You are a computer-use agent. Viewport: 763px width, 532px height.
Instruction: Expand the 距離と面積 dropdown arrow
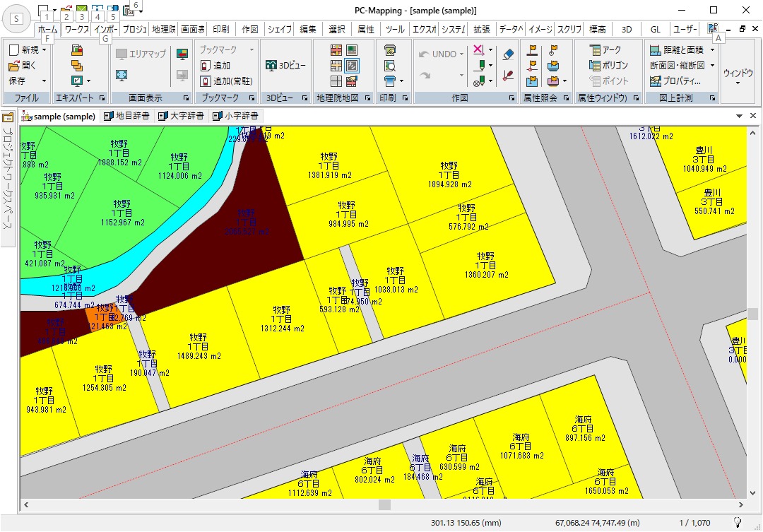point(712,49)
